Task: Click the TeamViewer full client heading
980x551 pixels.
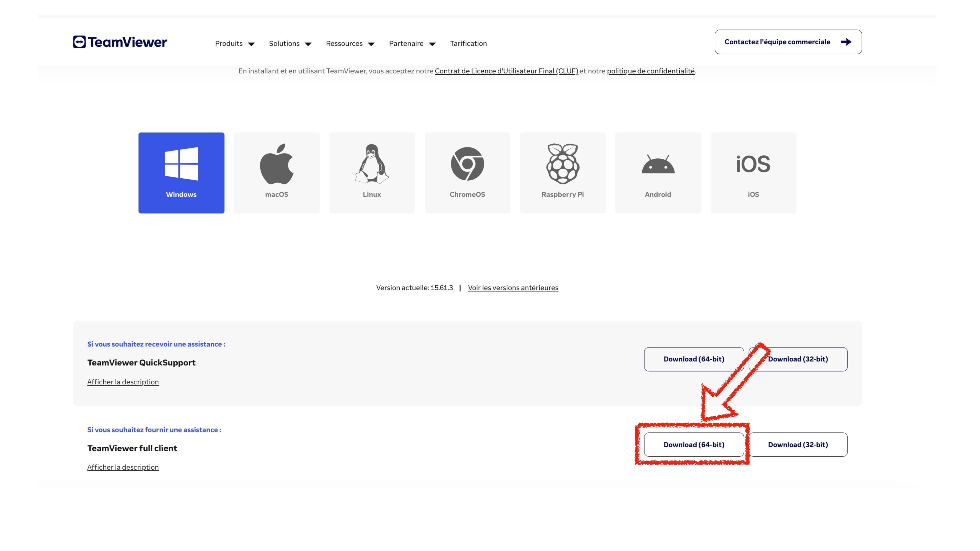Action: pyautogui.click(x=132, y=448)
